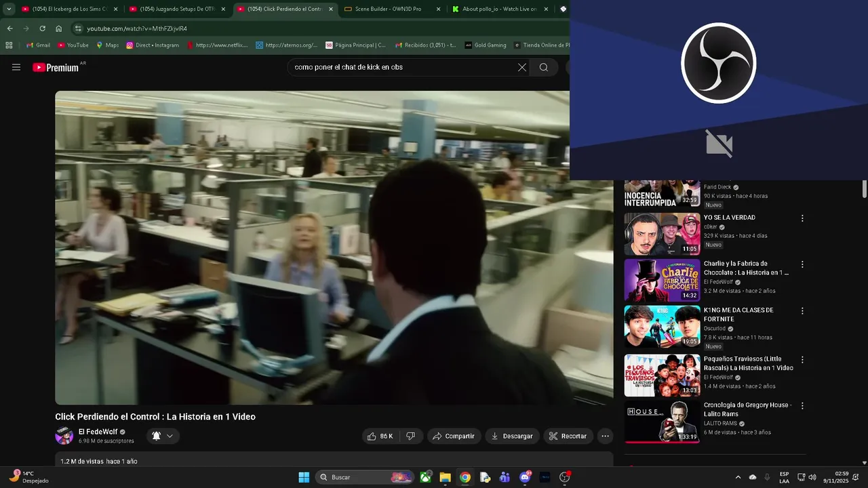Open the Direct • Instagram bookmark

coord(153,45)
